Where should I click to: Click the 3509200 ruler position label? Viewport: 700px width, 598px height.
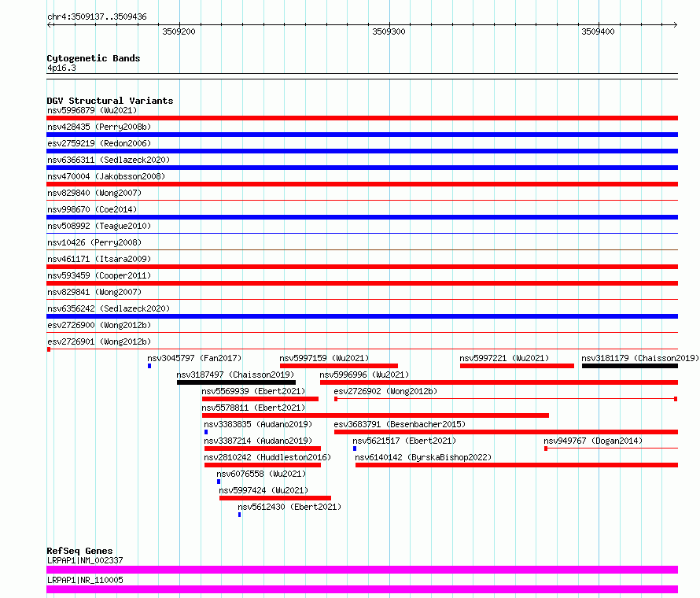coord(179,31)
